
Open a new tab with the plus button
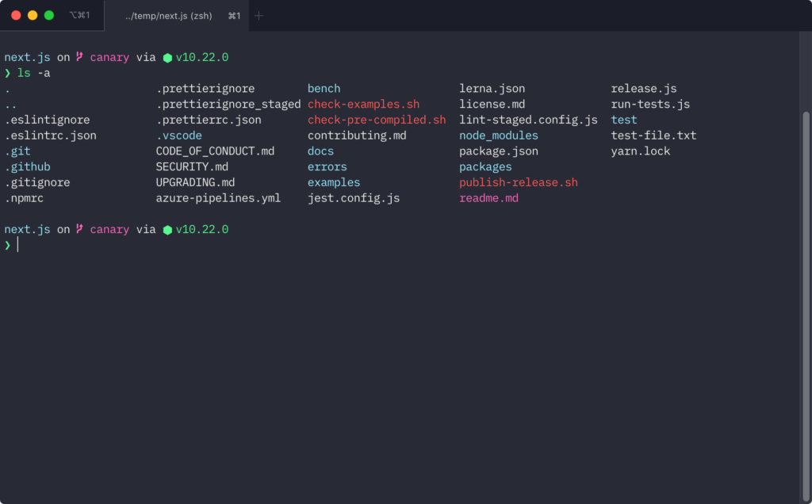point(259,16)
